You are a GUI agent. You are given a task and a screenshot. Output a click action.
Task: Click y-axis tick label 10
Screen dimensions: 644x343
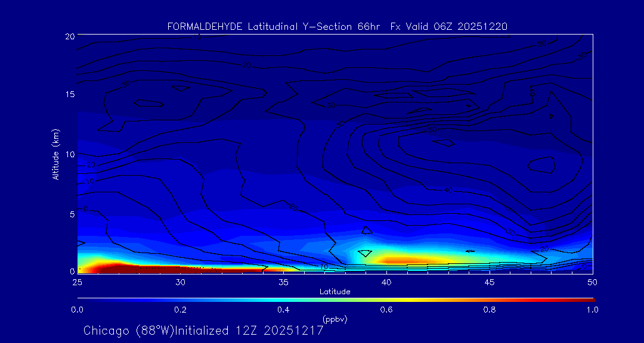(x=69, y=154)
